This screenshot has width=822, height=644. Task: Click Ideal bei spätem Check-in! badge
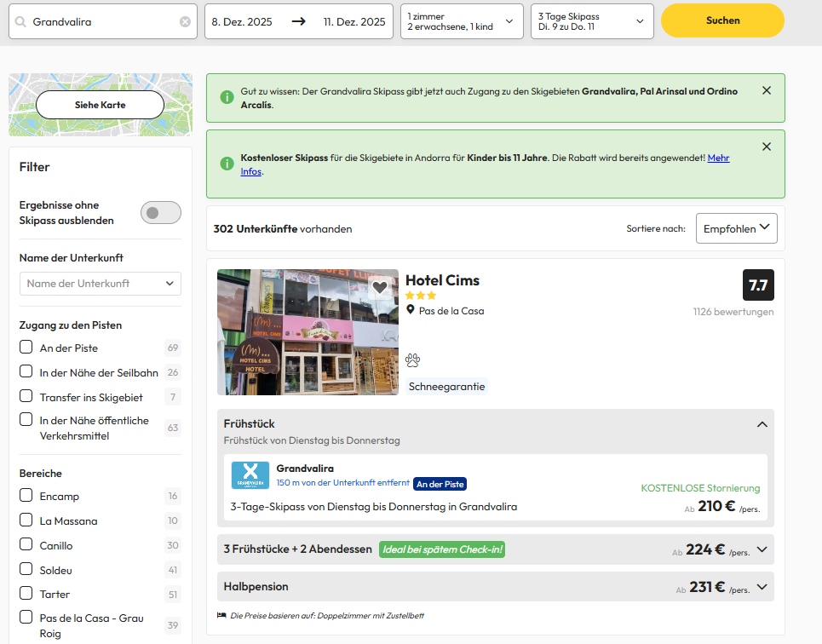click(442, 549)
